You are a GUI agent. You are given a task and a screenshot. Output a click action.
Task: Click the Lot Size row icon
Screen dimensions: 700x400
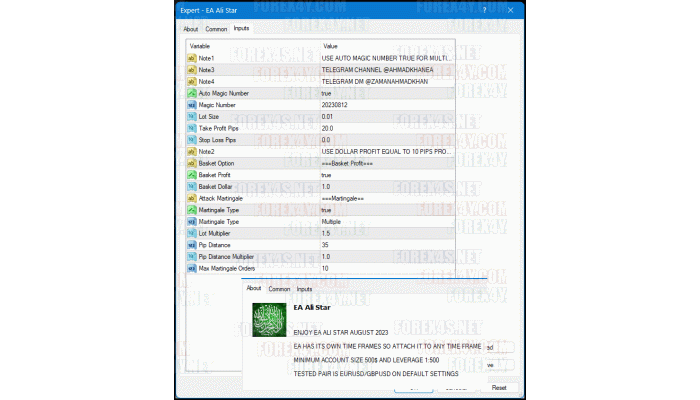pyautogui.click(x=192, y=116)
